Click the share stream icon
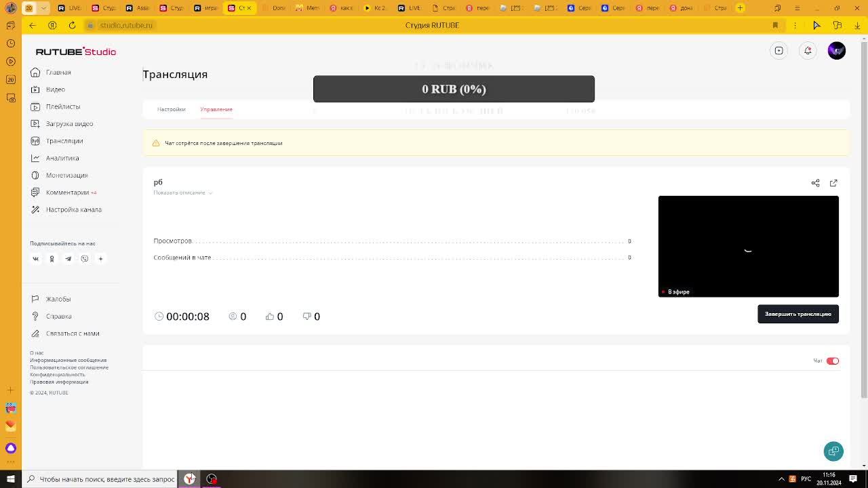Image resolution: width=868 pixels, height=488 pixels. [815, 183]
